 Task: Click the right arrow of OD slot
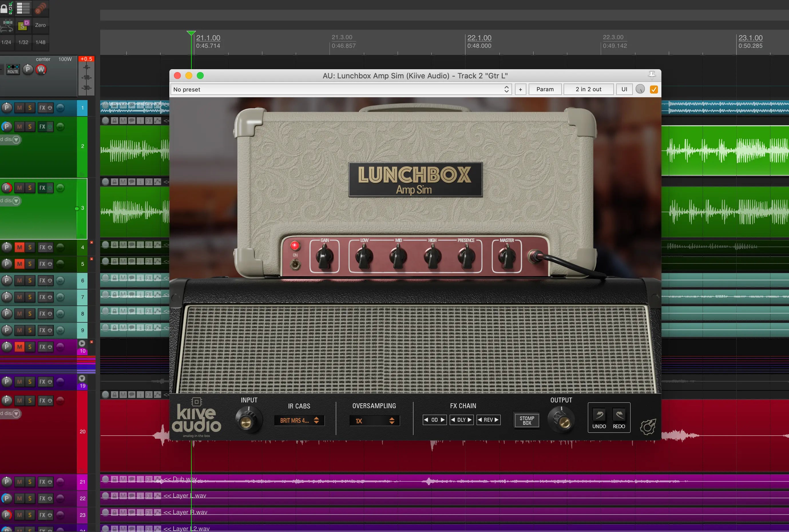coord(443,420)
